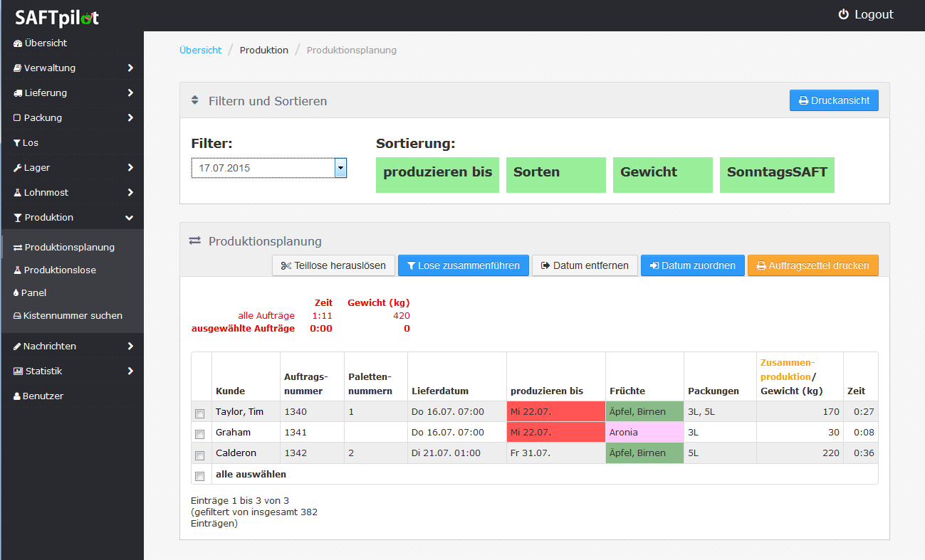
Task: Collapse the Produktion sidebar section
Action: point(129,218)
